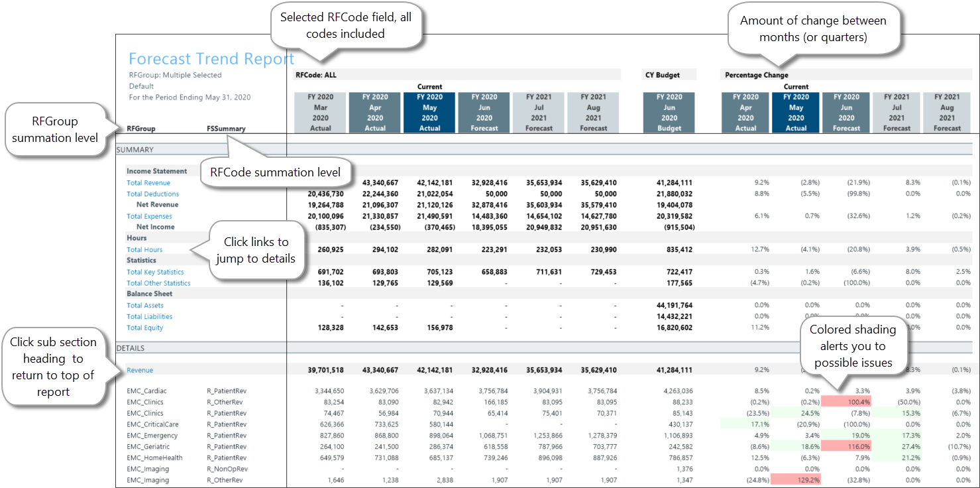Select 'RFGroup: Multiple Selected' text

point(175,76)
